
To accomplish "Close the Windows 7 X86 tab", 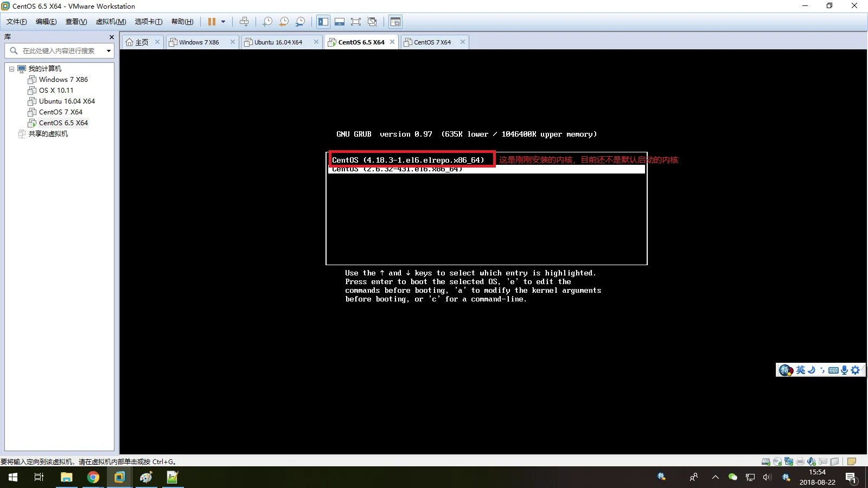I will pyautogui.click(x=233, y=42).
